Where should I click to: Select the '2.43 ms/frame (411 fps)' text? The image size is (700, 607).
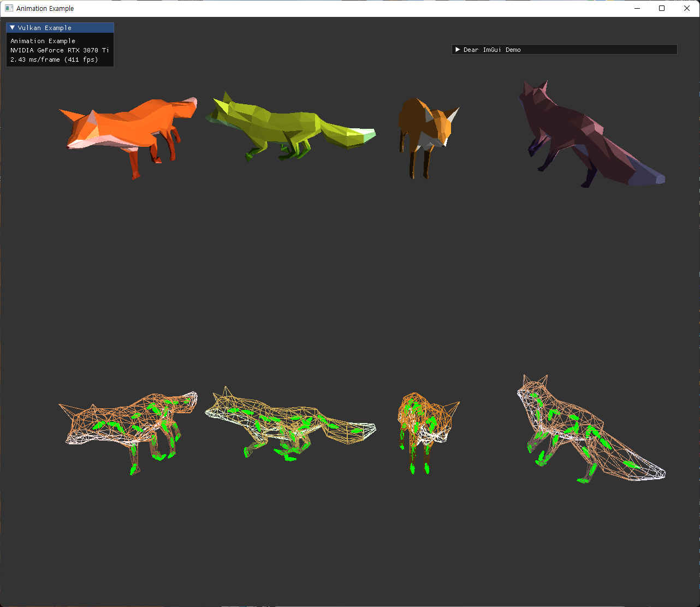(54, 59)
